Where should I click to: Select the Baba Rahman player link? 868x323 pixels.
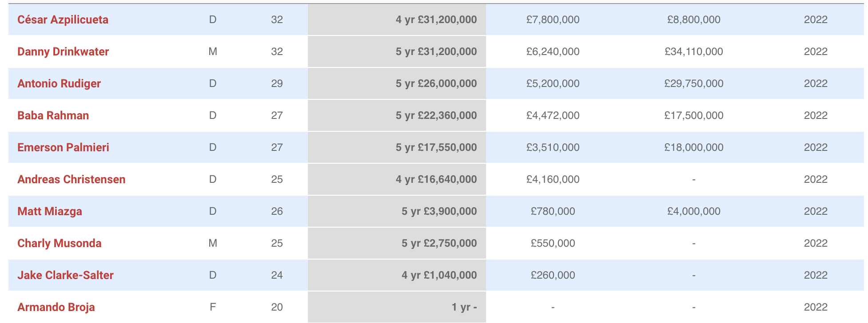pos(53,115)
